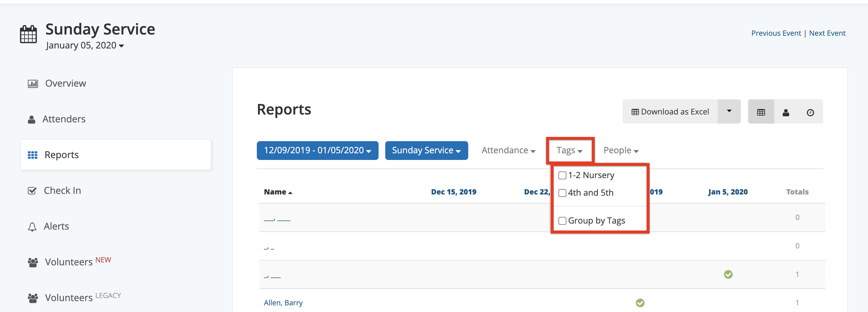
Task: Click the Dec 22 column header
Action: pyautogui.click(x=537, y=192)
